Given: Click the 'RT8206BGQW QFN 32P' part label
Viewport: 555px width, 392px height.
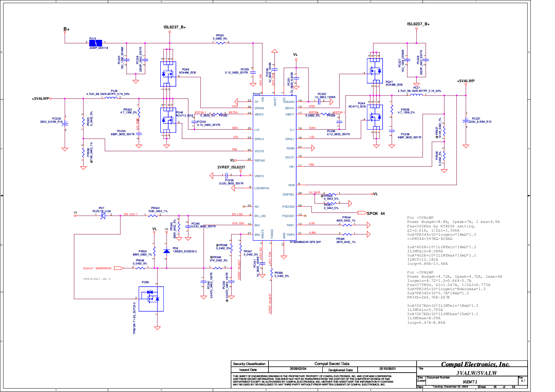Looking at the screenshot, I should pos(305,242).
